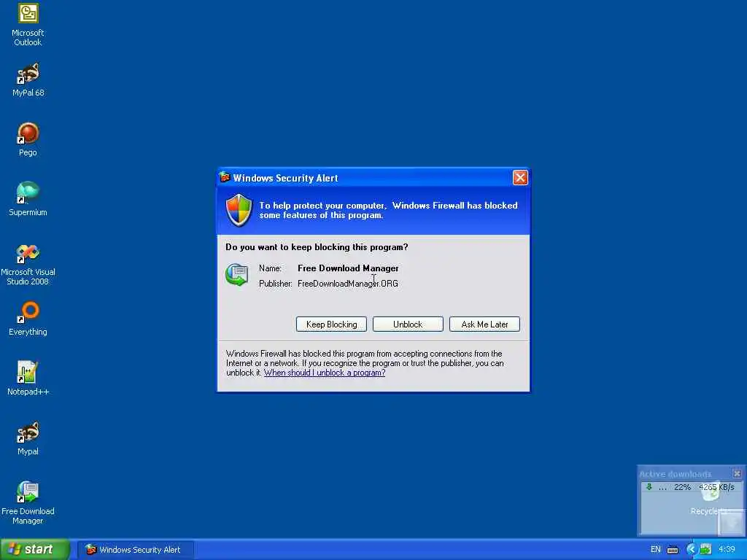Close the Windows Security Alert dialog
Screen dimensions: 747x560
[x=520, y=178]
